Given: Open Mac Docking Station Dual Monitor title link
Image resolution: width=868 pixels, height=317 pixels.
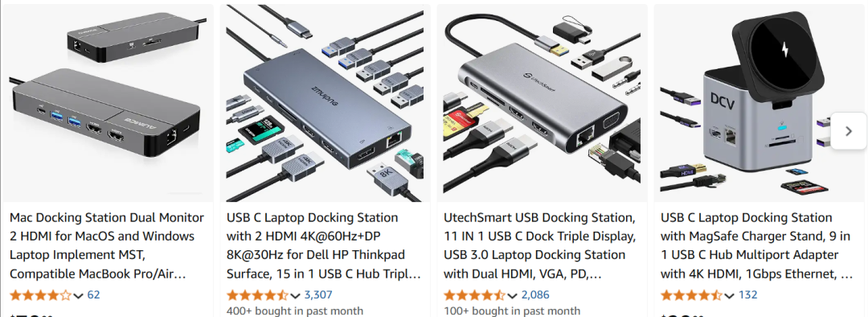Looking at the screenshot, I should tap(107, 245).
